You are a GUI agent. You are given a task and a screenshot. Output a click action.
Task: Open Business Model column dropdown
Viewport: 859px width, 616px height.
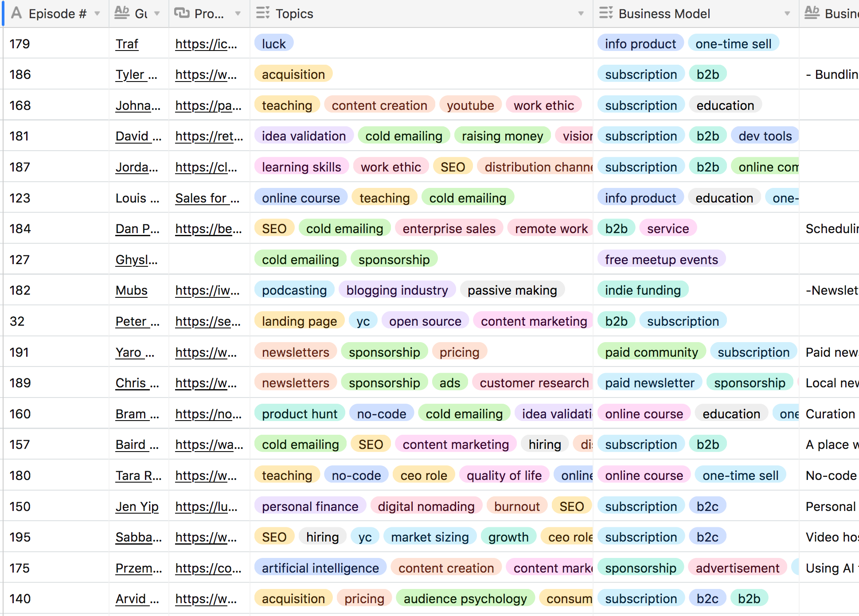click(787, 14)
